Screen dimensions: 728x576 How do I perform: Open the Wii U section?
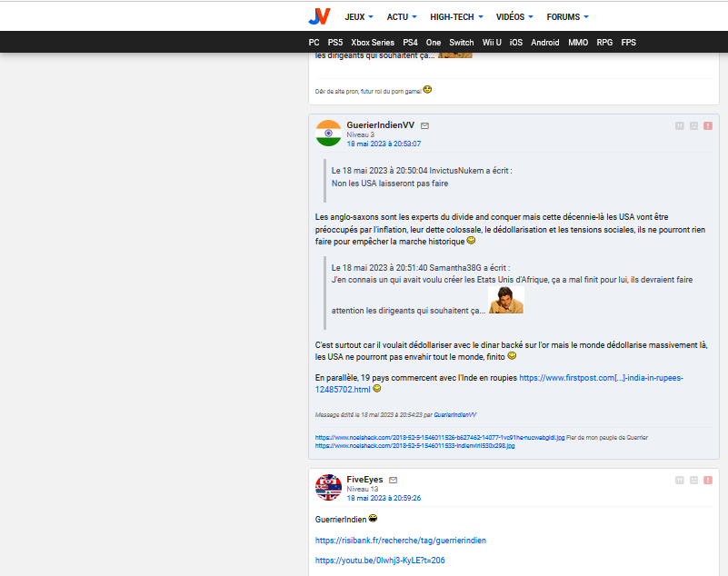(x=492, y=42)
